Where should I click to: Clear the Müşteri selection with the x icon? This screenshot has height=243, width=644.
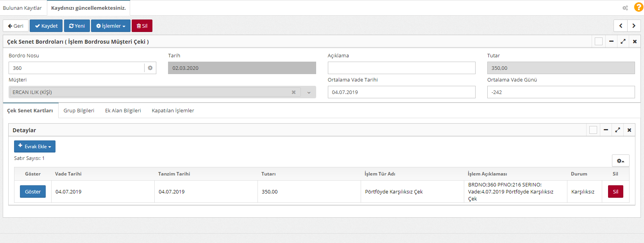(293, 92)
